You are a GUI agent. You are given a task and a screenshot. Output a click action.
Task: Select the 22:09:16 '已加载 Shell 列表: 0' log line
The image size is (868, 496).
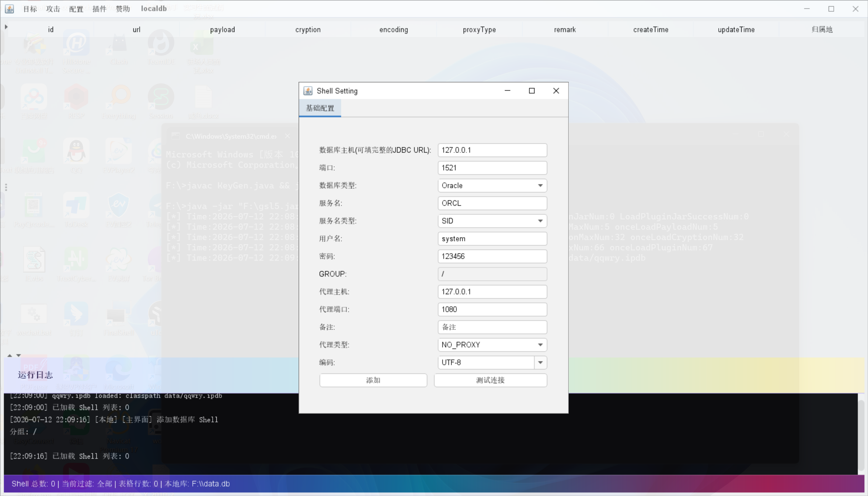[69, 456]
